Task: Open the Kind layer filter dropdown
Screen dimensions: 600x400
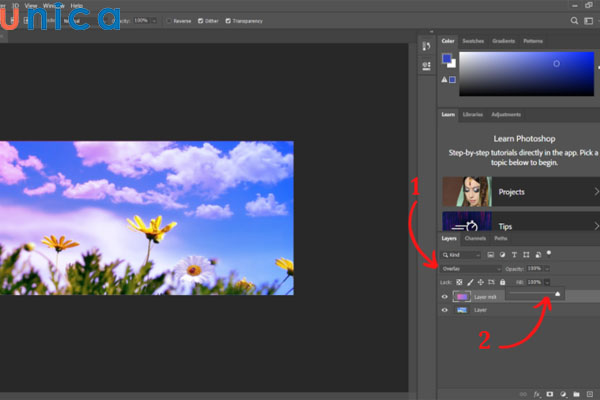Action: point(460,255)
